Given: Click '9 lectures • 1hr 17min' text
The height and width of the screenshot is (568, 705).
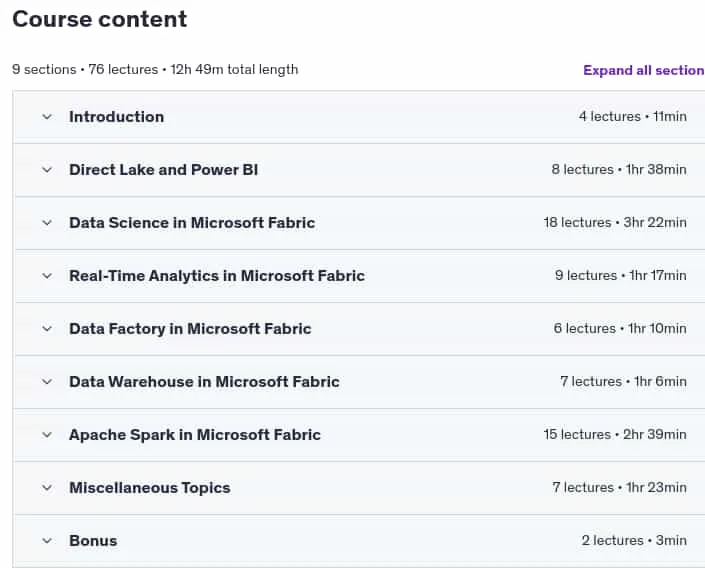Looking at the screenshot, I should [x=621, y=275].
